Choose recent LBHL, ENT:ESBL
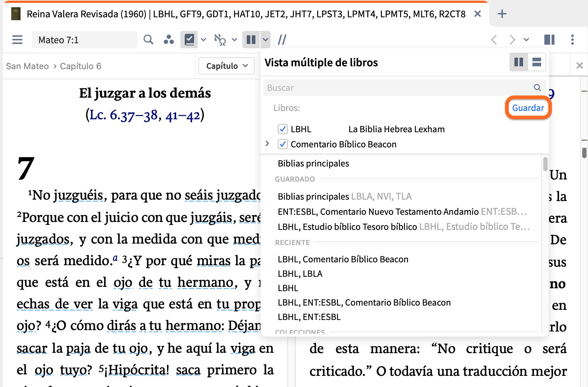Screen dimensions: 588x387 [x=309, y=317]
